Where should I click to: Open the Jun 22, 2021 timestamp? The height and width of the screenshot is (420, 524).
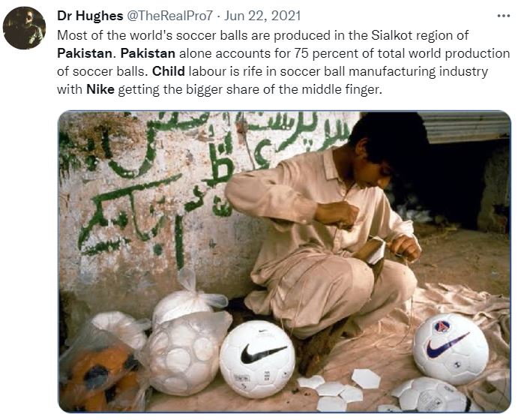pyautogui.click(x=262, y=16)
